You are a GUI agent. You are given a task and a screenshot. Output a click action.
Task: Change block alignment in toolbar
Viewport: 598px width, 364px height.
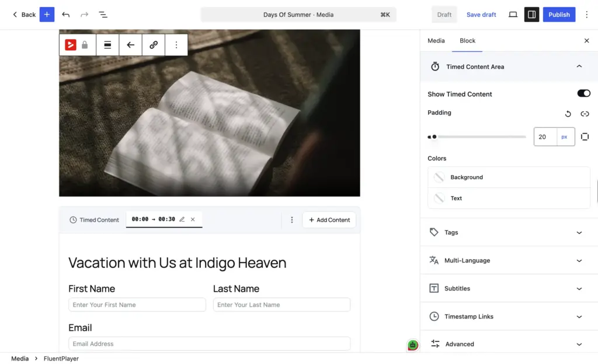[107, 45]
